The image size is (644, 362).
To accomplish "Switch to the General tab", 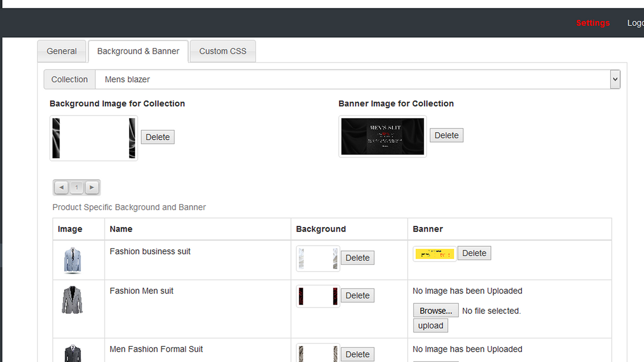I will click(61, 51).
